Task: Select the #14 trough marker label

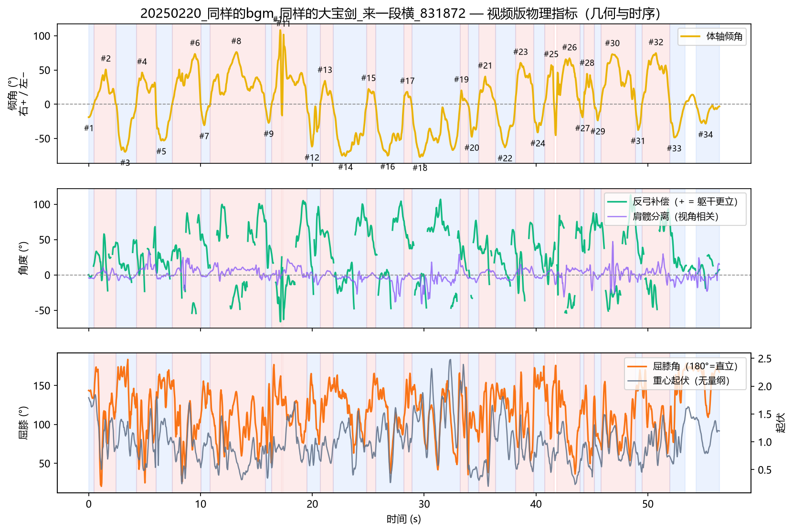Action: tap(345, 167)
